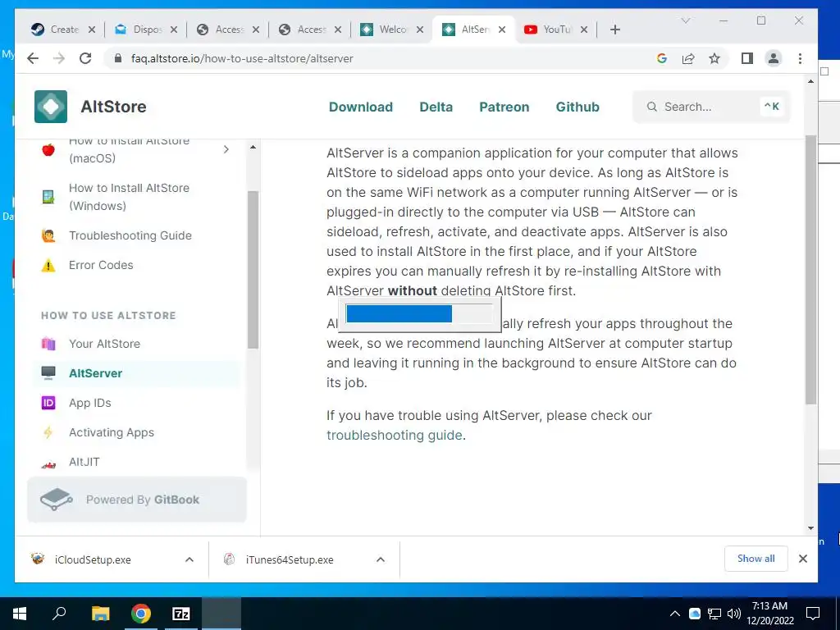Screen dimensions: 840x630
Task: Click the volume icon in system tray
Action: click(734, 614)
